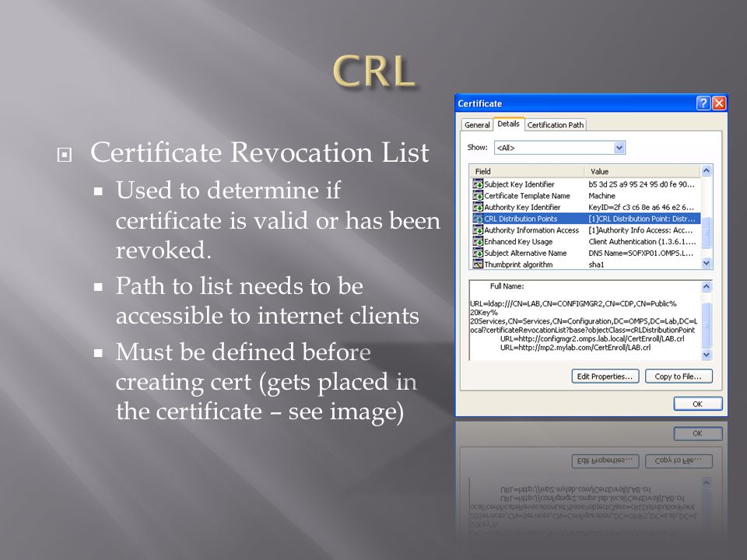Select the Details tab
The image size is (747, 560).
(x=508, y=124)
